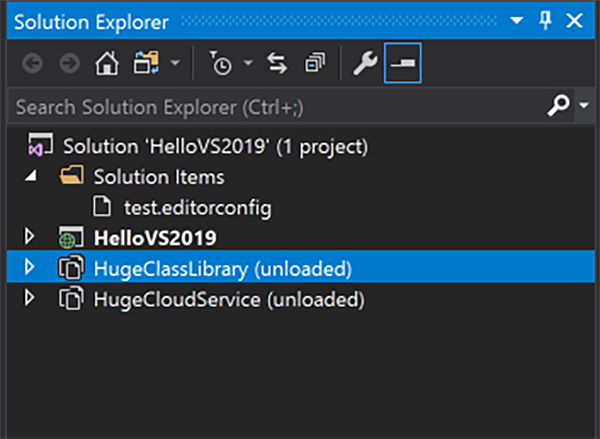Click the Solutions and Folders view icon
Image resolution: width=600 pixels, height=439 pixels.
click(147, 65)
